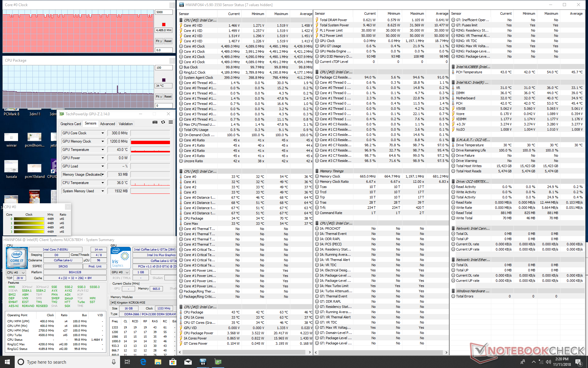Expand the GPU Temperature sensor dropdown

(x=103, y=150)
